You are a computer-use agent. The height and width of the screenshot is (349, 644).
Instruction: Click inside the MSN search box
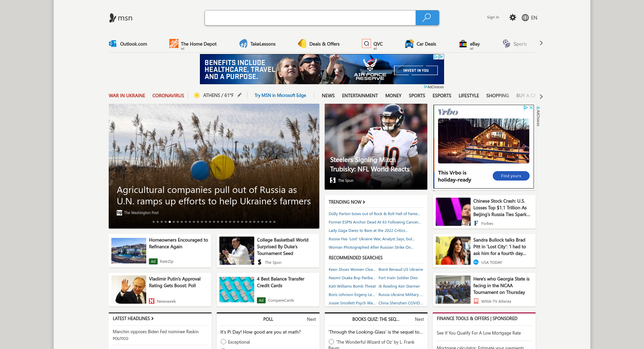coord(310,18)
